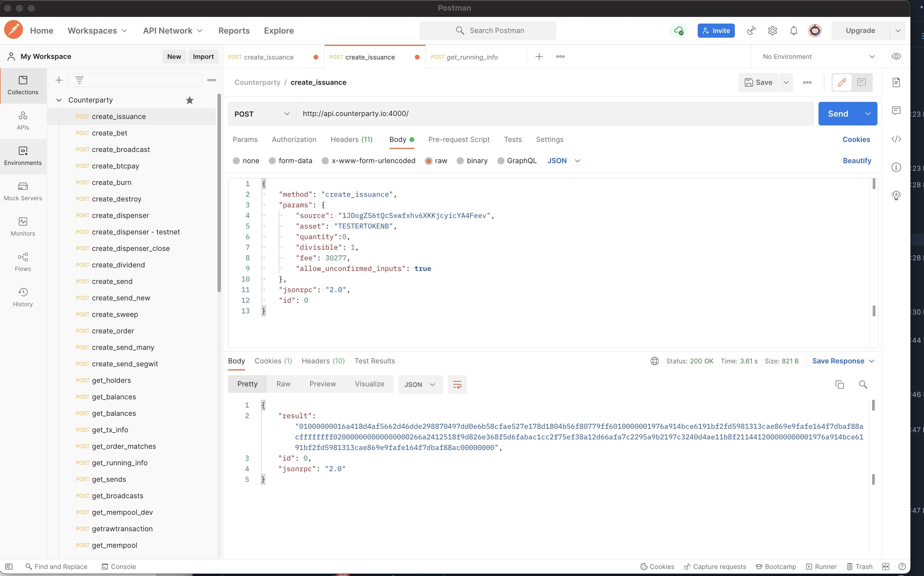Open Environments sidebar panel
The image size is (924, 576).
click(x=23, y=156)
